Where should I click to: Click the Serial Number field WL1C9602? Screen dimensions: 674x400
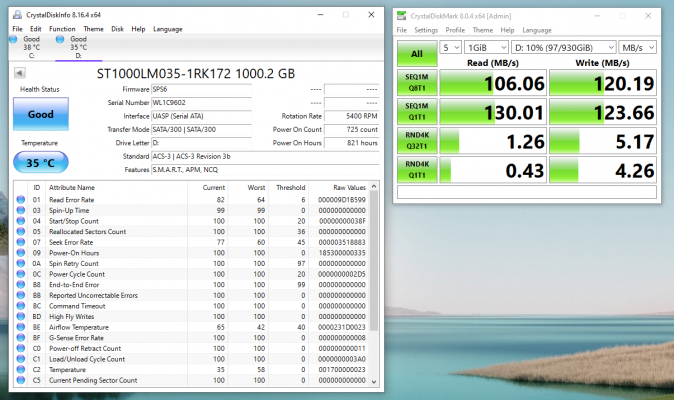coord(202,103)
